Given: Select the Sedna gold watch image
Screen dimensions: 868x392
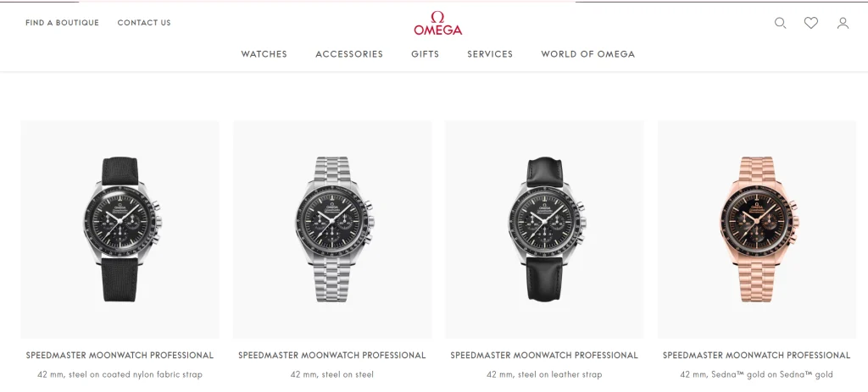Looking at the screenshot, I should (757, 229).
